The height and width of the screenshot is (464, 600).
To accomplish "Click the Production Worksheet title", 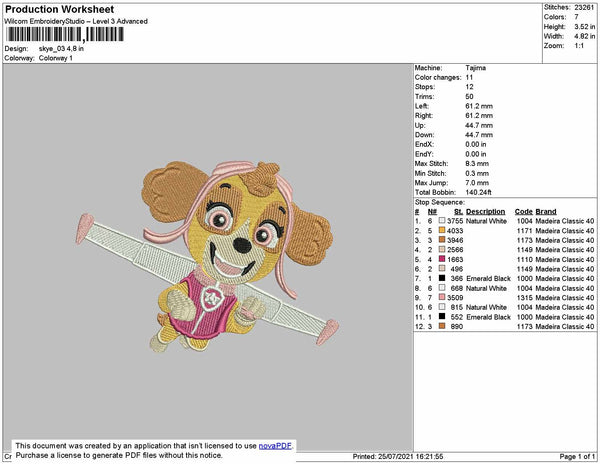I will [x=60, y=10].
